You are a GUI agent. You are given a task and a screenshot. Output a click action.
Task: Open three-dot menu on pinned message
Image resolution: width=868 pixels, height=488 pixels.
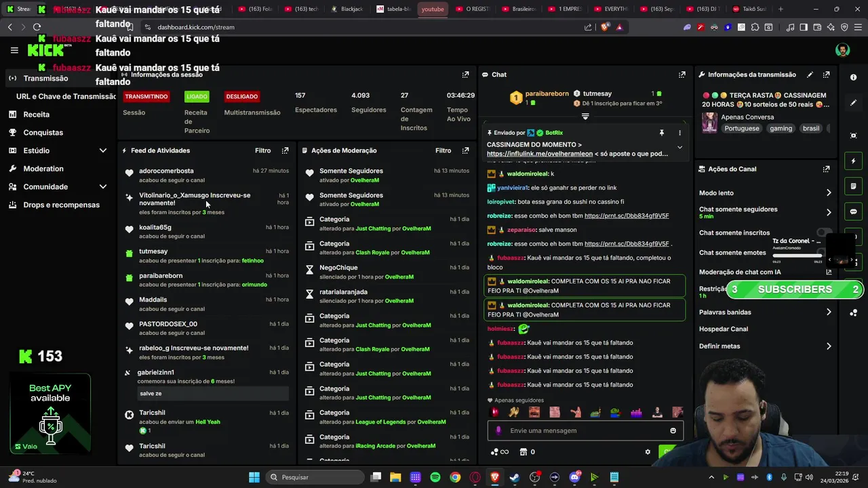pos(679,133)
